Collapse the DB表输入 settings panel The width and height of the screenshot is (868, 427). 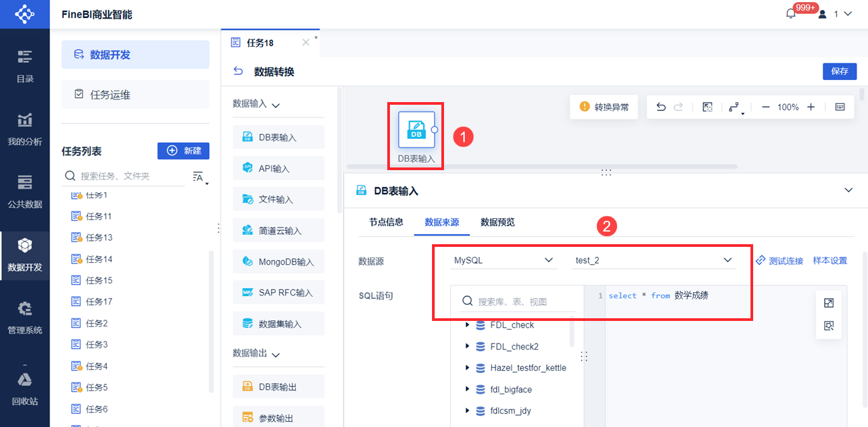(849, 190)
